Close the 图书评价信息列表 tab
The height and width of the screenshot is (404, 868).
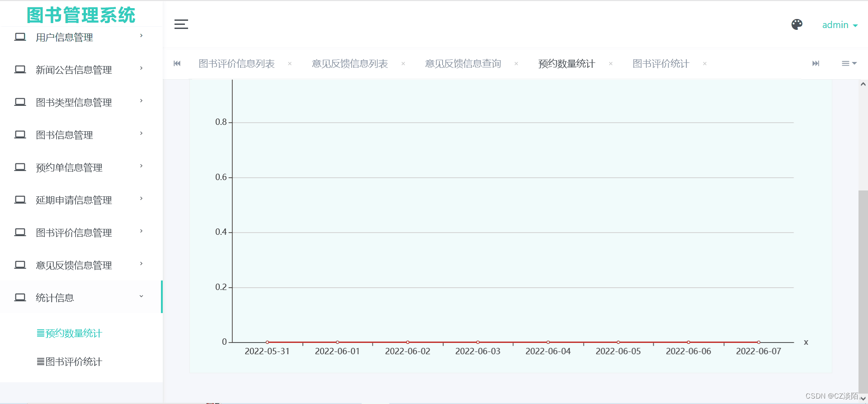[x=290, y=64]
